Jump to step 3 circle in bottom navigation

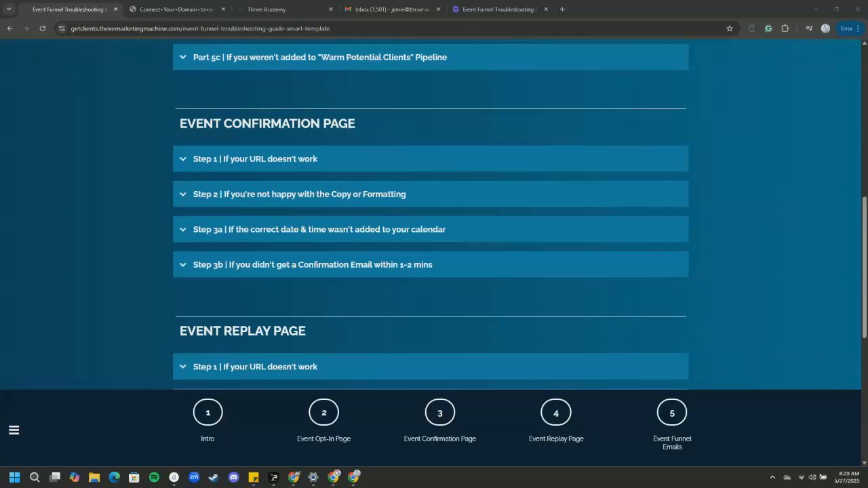[439, 412]
